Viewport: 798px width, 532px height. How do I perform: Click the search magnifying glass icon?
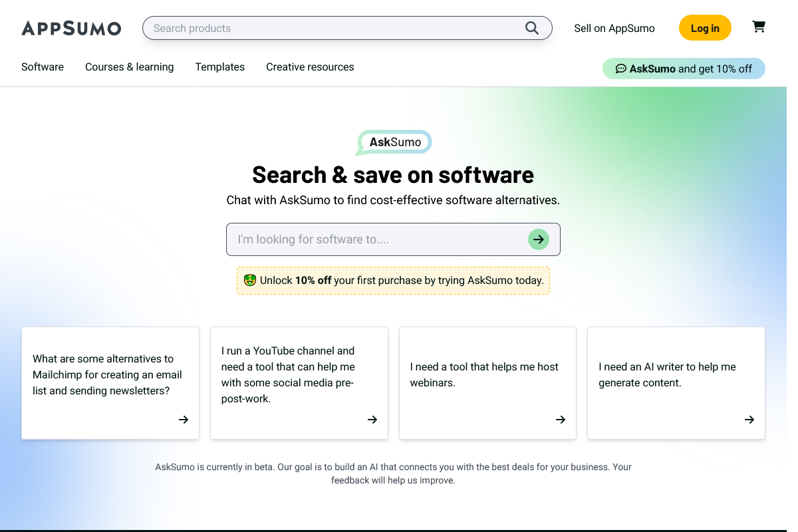coord(531,28)
